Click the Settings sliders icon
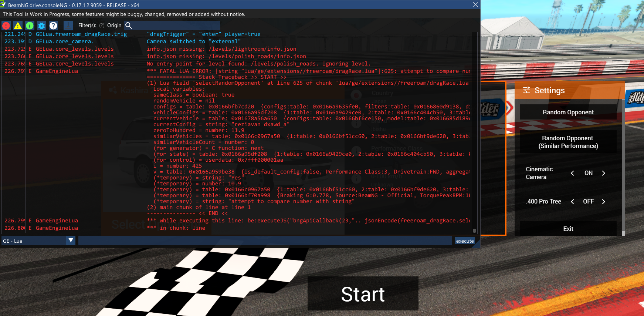 [526, 90]
